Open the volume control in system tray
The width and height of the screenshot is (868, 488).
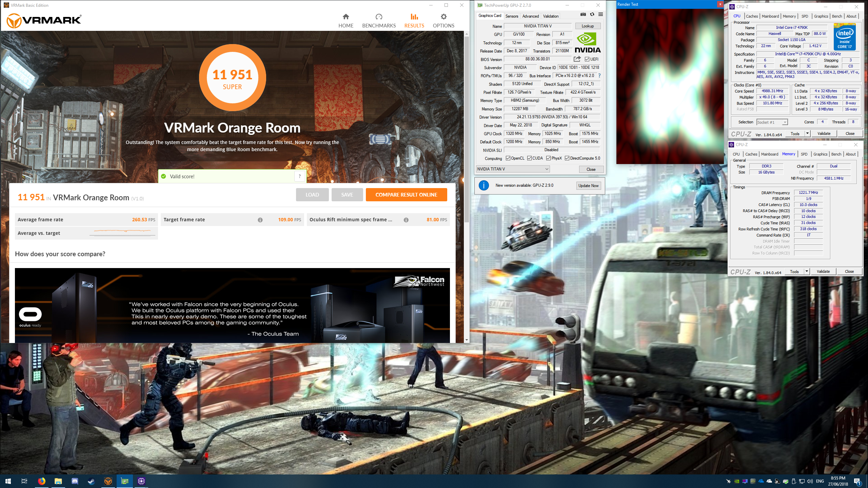click(810, 481)
